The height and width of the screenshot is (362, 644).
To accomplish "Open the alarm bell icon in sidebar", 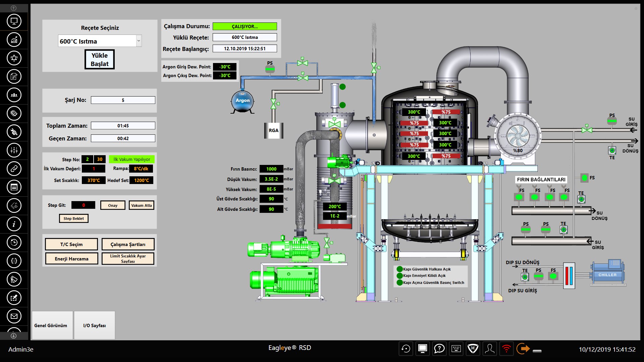I will pos(14,58).
